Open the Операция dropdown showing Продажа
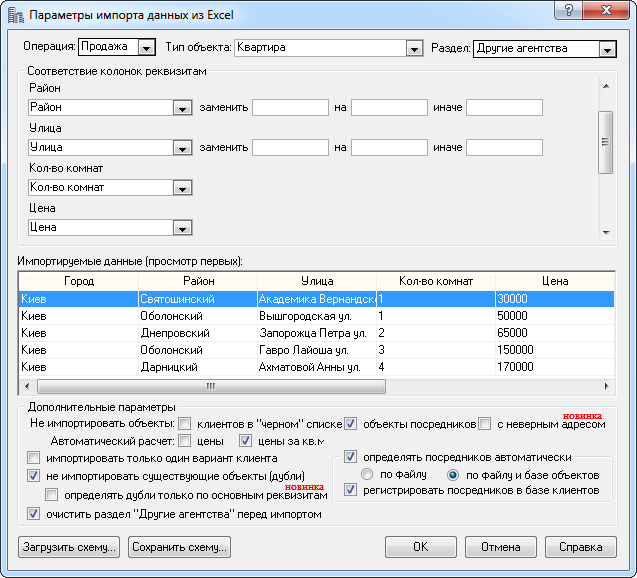 click(x=146, y=47)
